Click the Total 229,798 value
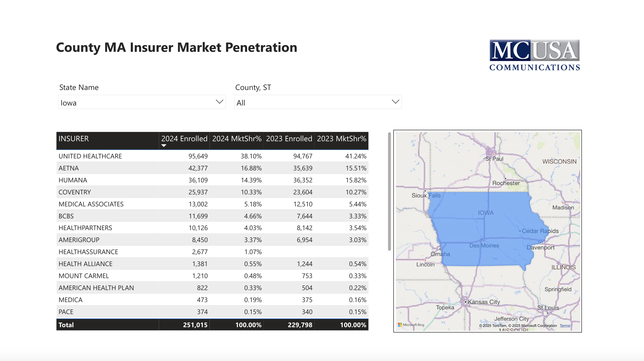Image resolution: width=644 pixels, height=361 pixels. pos(300,325)
